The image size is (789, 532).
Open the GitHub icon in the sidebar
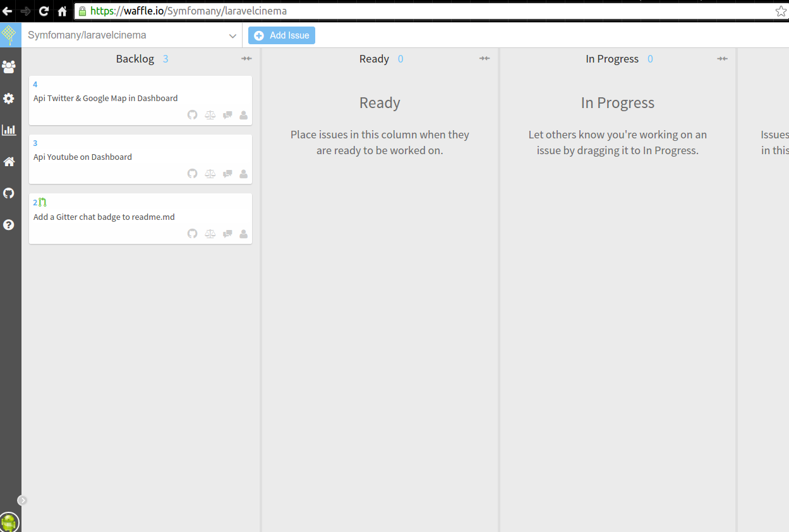(9, 193)
